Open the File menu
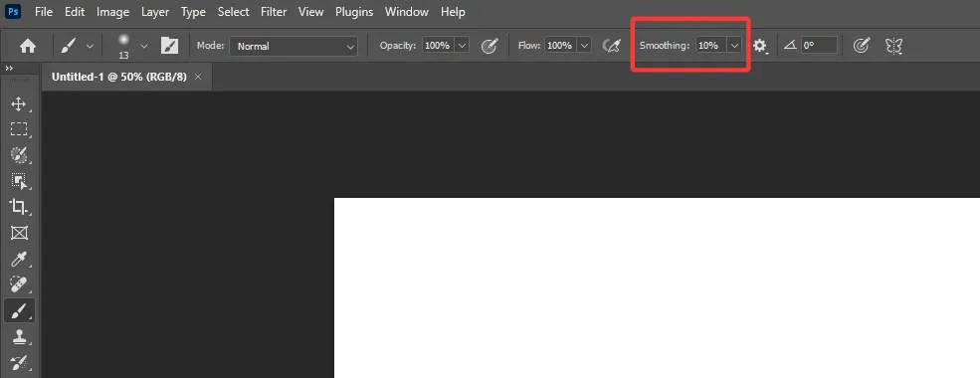Screen dimensions: 980x378 [x=44, y=12]
